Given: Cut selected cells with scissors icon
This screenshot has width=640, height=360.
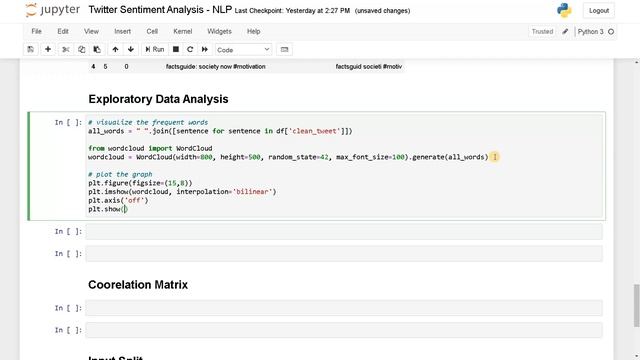Looking at the screenshot, I should (x=66, y=49).
